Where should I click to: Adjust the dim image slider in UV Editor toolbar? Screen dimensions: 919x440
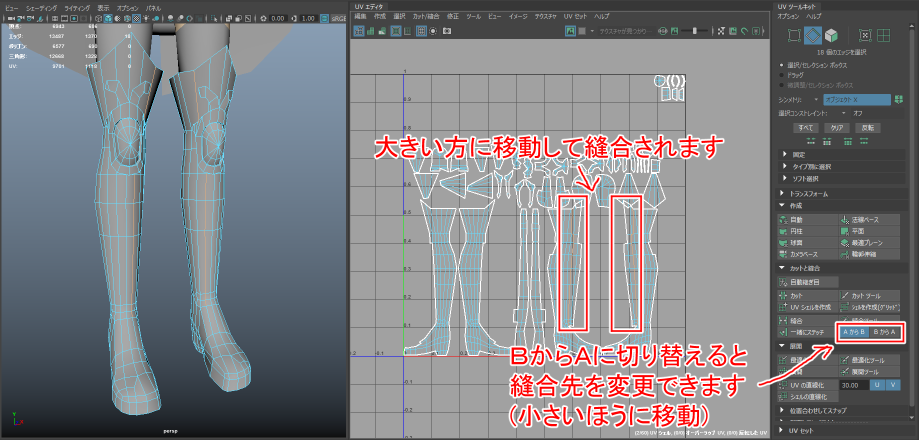pos(695,30)
